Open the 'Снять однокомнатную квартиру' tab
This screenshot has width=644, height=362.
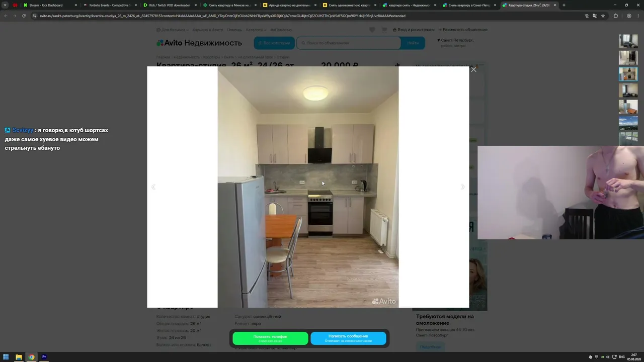[349, 5]
